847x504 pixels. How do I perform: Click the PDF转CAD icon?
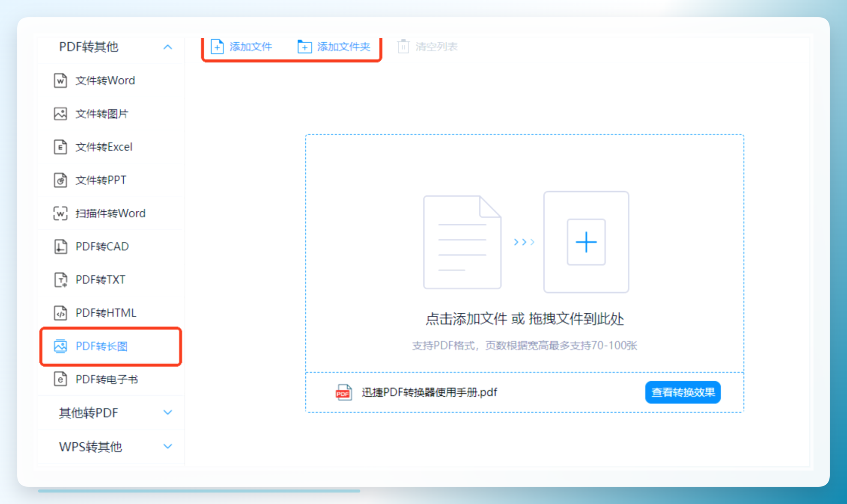pyautogui.click(x=60, y=246)
